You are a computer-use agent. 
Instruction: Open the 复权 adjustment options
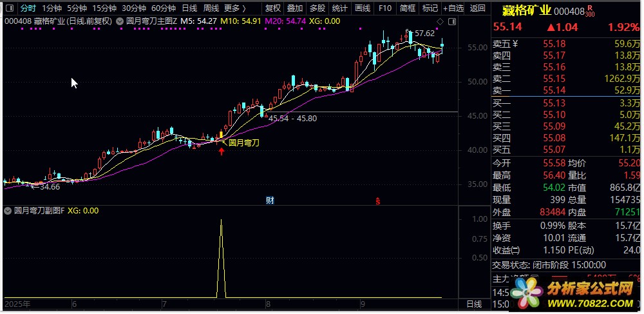(273, 8)
